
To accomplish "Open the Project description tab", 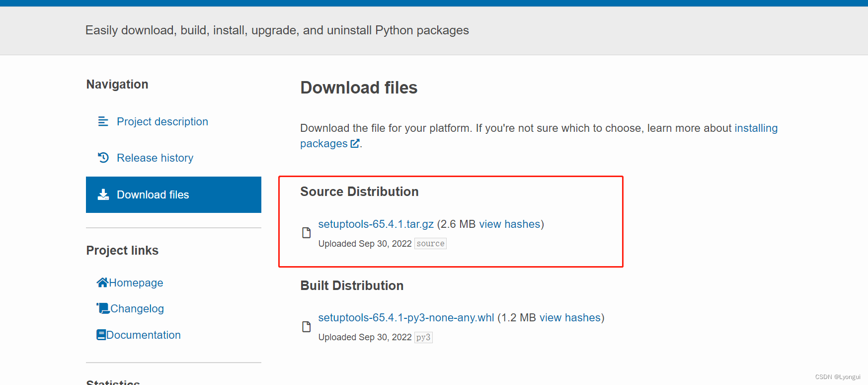I will point(162,121).
